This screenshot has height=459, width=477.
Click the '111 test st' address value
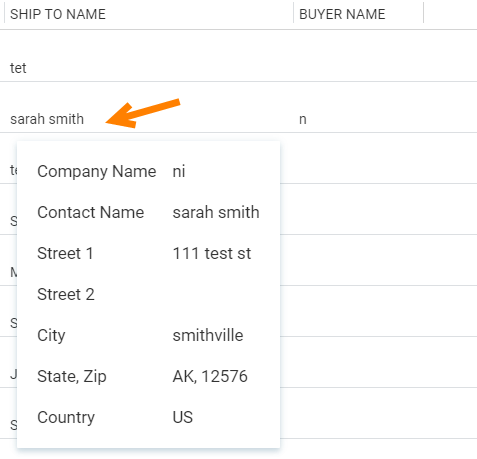212,253
